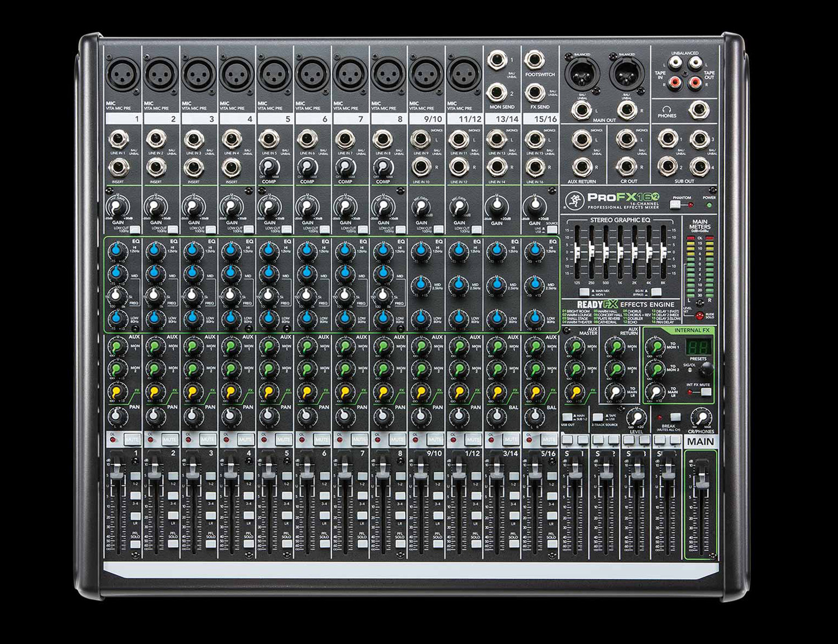This screenshot has height=644, width=838.
Task: Click the channel 1 GAIN knob
Action: (x=117, y=207)
